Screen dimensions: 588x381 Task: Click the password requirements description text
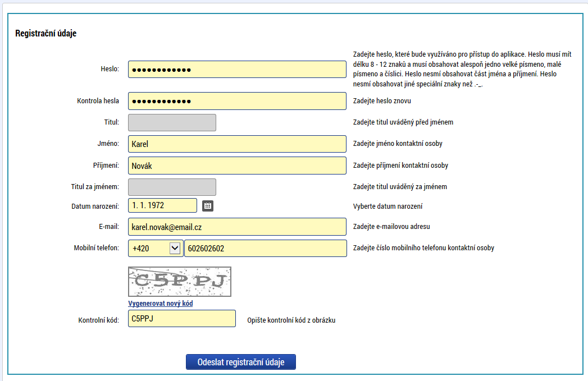(x=462, y=69)
